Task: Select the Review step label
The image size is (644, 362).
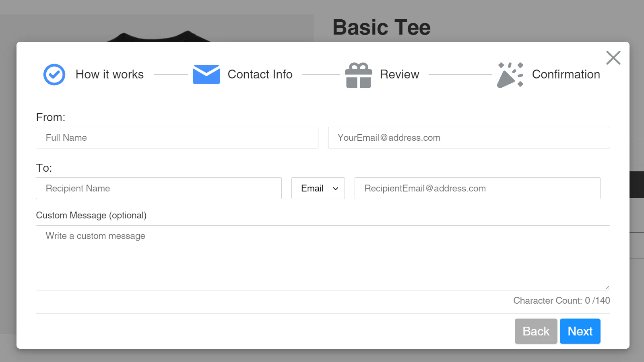Action: (399, 74)
